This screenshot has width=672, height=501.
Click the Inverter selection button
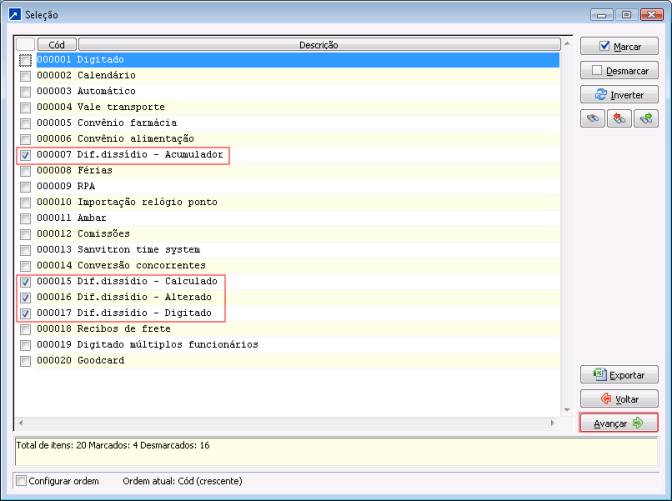(x=619, y=95)
